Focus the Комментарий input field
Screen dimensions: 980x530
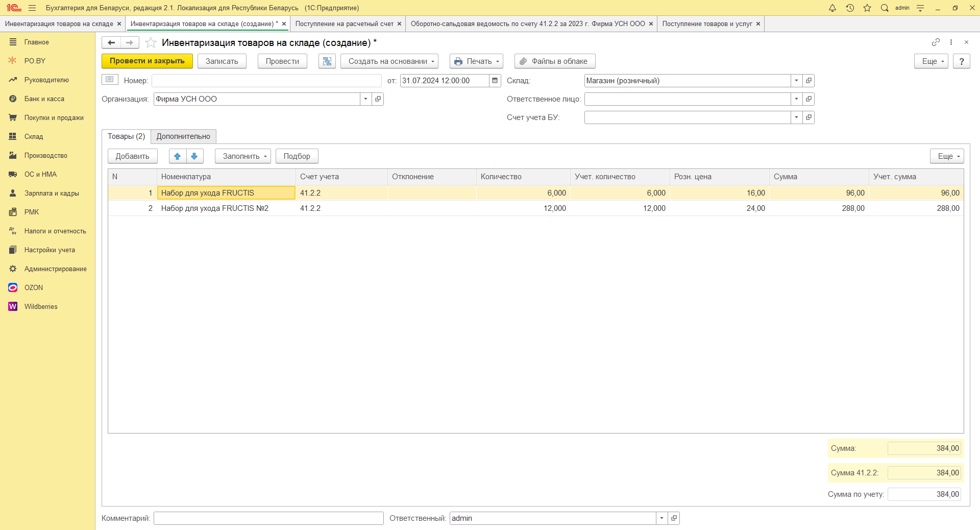pyautogui.click(x=268, y=518)
